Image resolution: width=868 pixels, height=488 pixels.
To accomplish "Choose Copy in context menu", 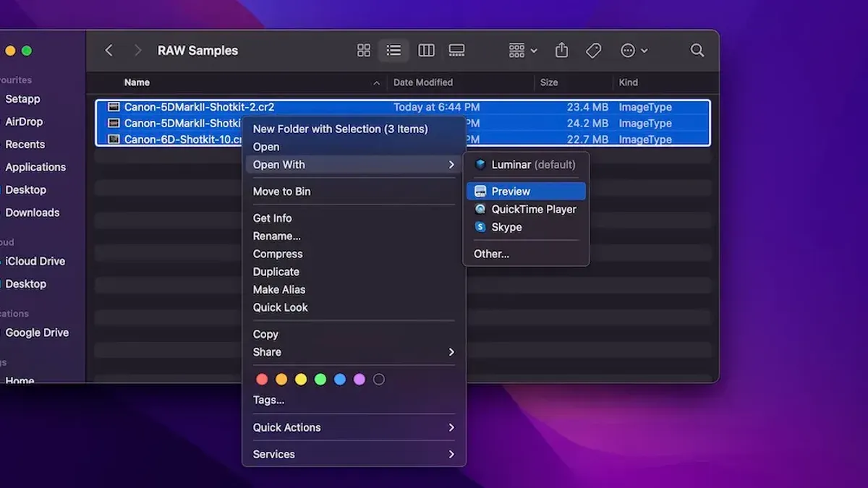I will point(265,334).
